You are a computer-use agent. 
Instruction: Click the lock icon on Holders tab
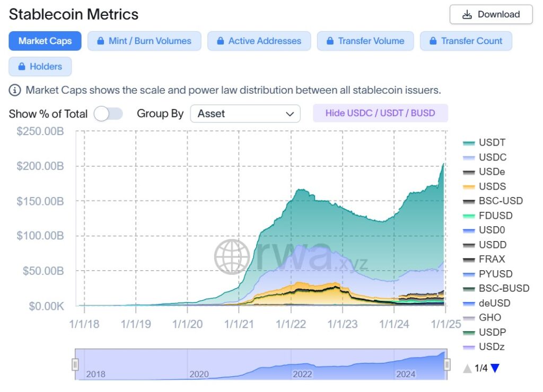(22, 67)
